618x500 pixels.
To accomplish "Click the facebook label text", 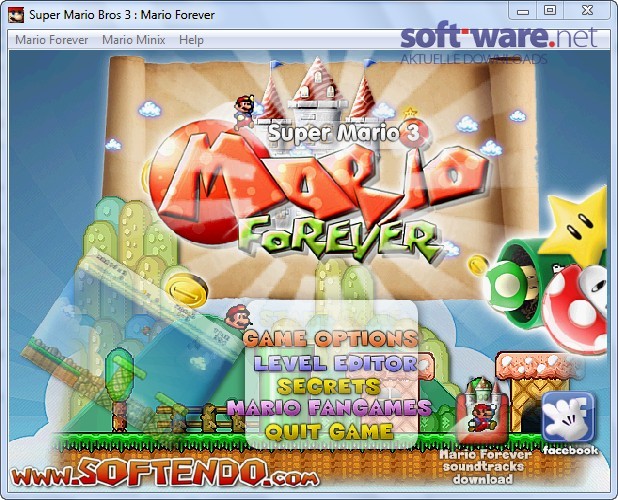I will (x=571, y=450).
